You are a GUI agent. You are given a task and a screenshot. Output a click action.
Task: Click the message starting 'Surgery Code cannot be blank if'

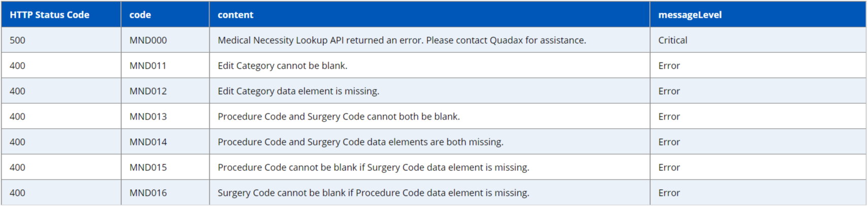pyautogui.click(x=373, y=193)
